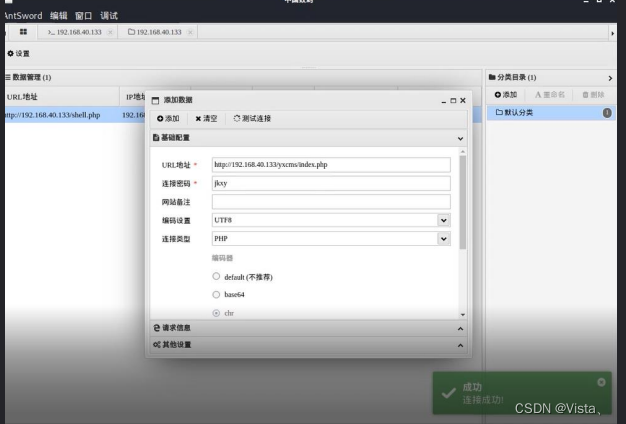Expand the 其他设置 section
This screenshot has height=424, width=626.
pos(308,345)
